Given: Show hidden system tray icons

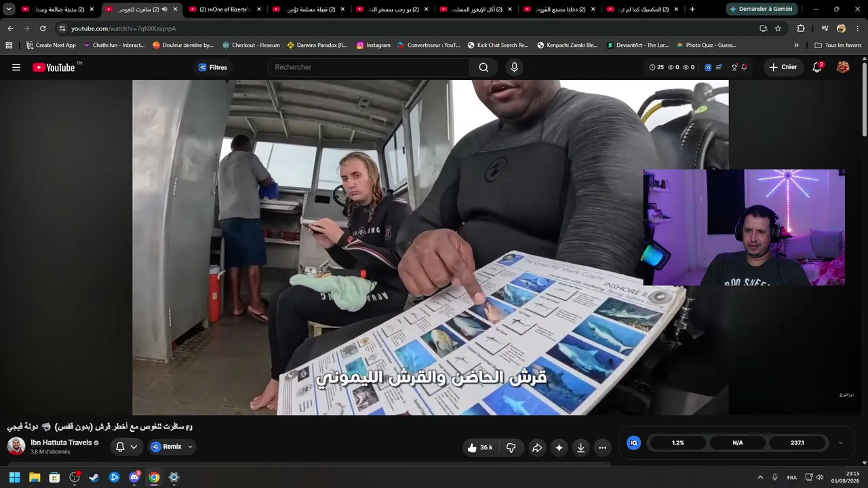Looking at the screenshot, I should 760,477.
